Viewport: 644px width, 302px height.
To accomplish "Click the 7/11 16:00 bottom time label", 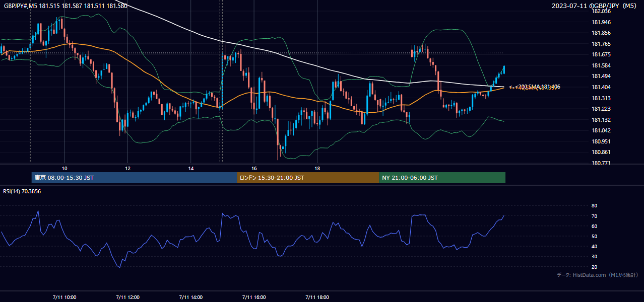I will click(254, 297).
